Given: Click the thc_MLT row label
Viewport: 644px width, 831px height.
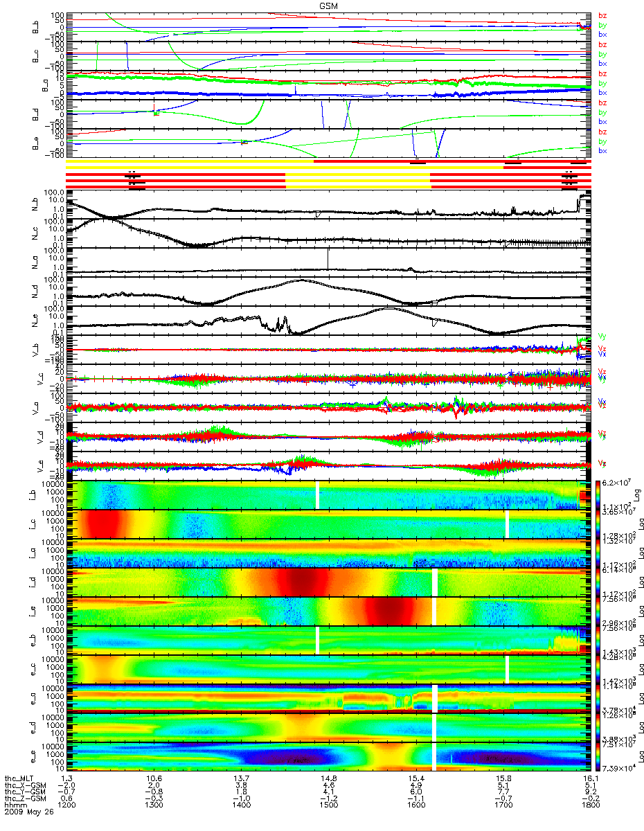Looking at the screenshot, I should point(20,779).
